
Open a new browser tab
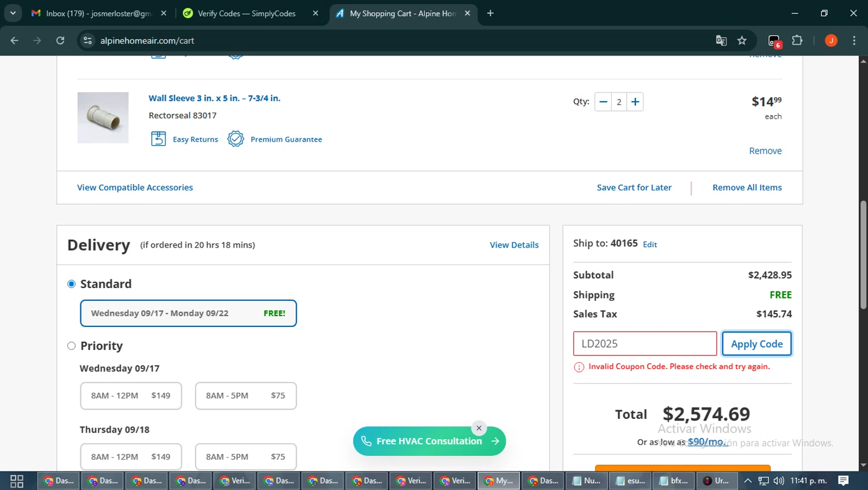pyautogui.click(x=490, y=13)
